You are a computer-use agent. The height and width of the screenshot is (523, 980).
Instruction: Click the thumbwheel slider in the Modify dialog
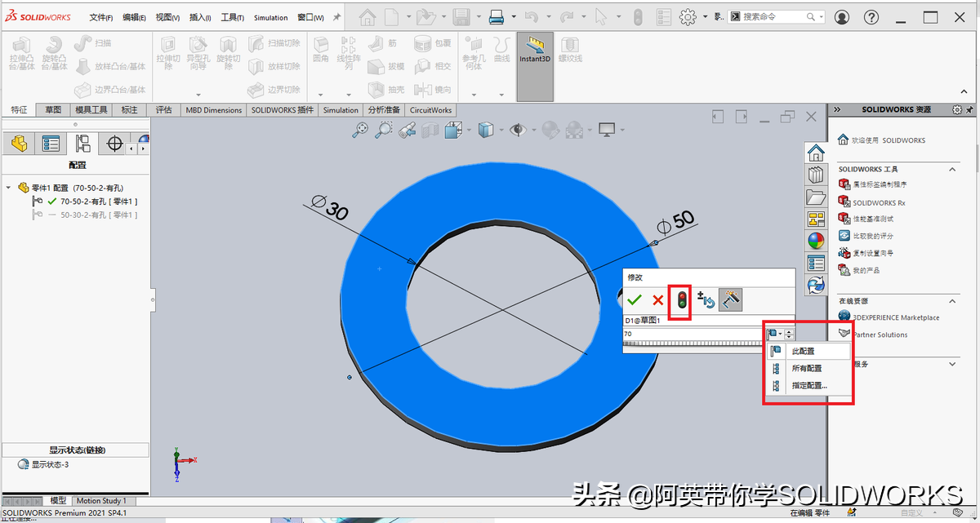coord(694,343)
